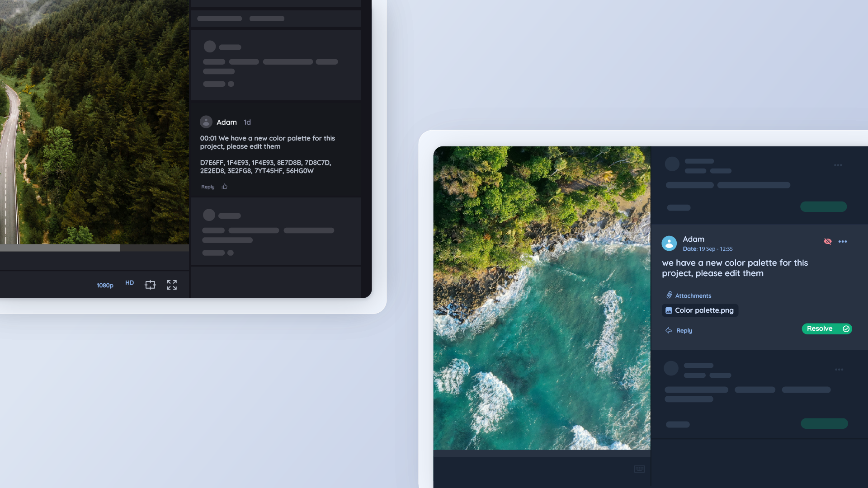Click the crop frame icon
Viewport: 868px width, 488px height.
[x=150, y=285]
